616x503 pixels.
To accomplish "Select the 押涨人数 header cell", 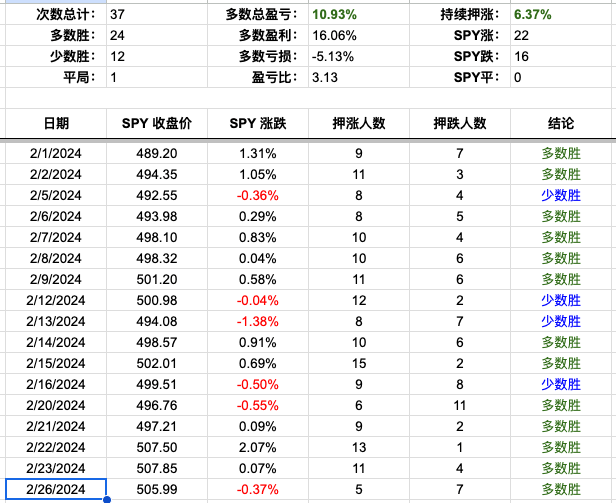I will click(359, 123).
